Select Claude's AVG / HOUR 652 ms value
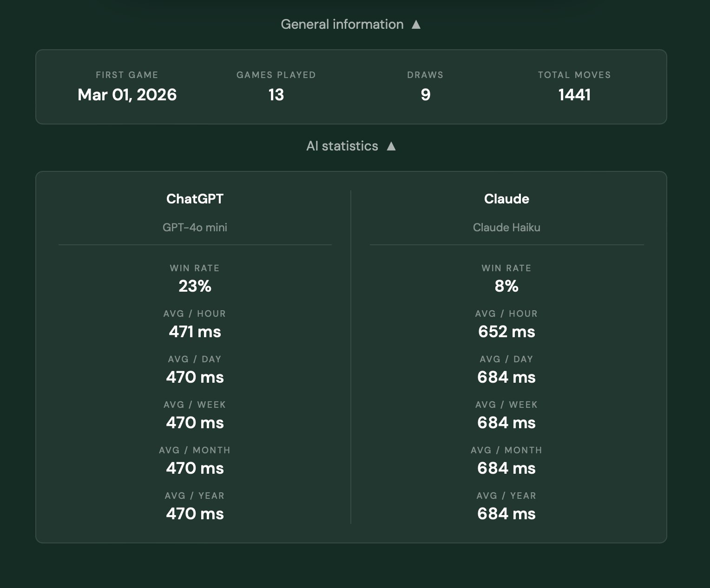This screenshot has height=588, width=710. 506,332
